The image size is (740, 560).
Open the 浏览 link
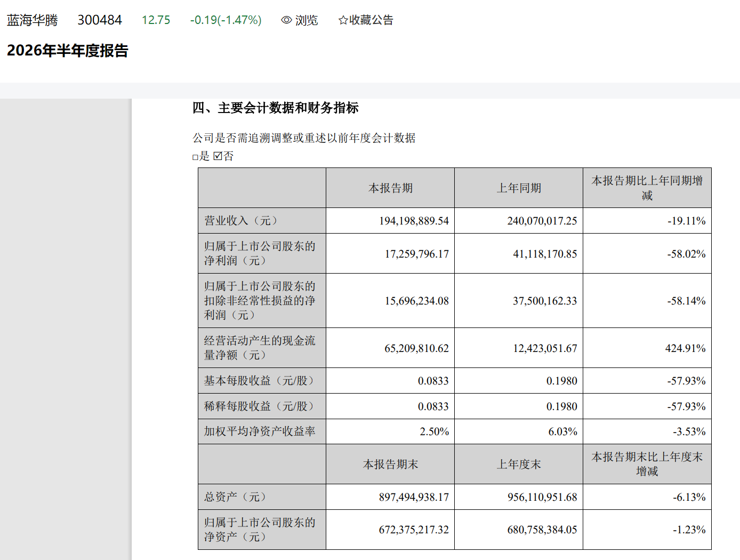(307, 20)
